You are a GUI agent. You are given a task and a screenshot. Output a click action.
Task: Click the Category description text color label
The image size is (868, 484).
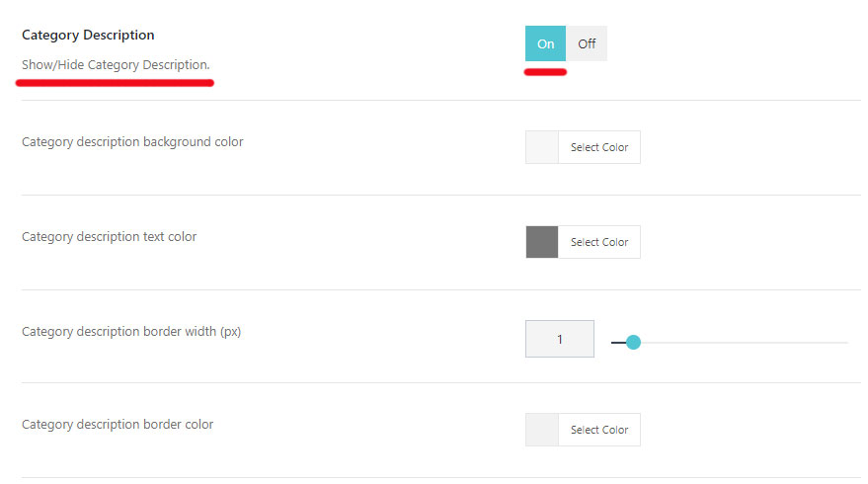[x=109, y=236]
